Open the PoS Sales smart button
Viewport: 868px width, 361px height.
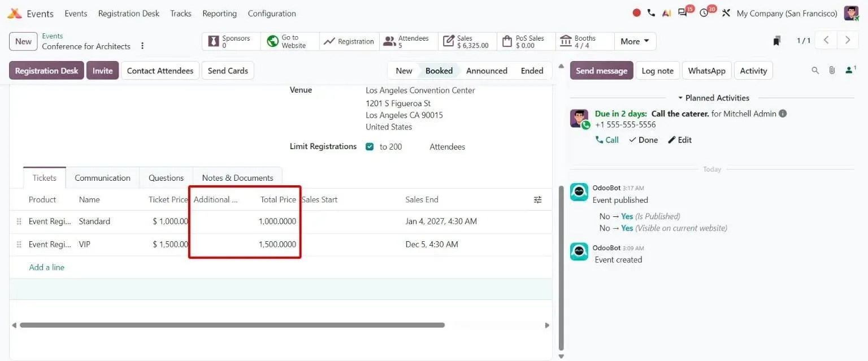tap(526, 41)
